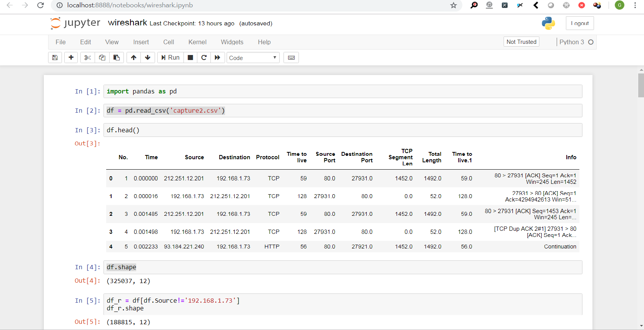Click the Logout button

580,23
